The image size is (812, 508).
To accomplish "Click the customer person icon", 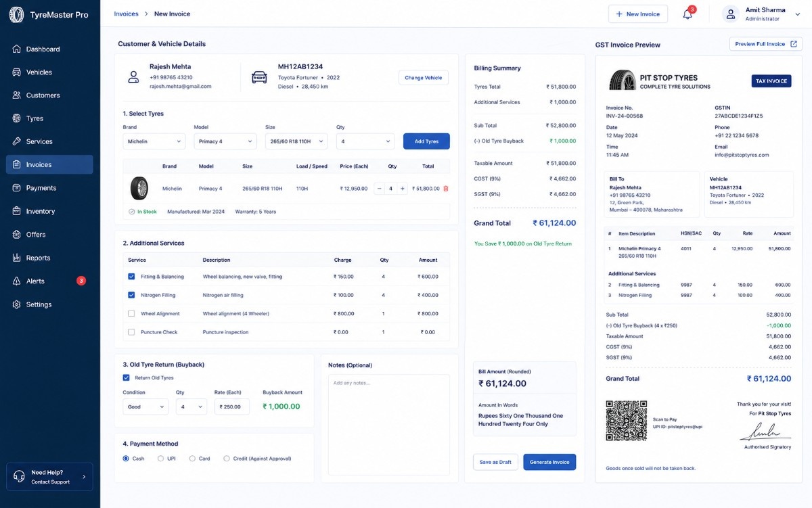I will coord(133,77).
